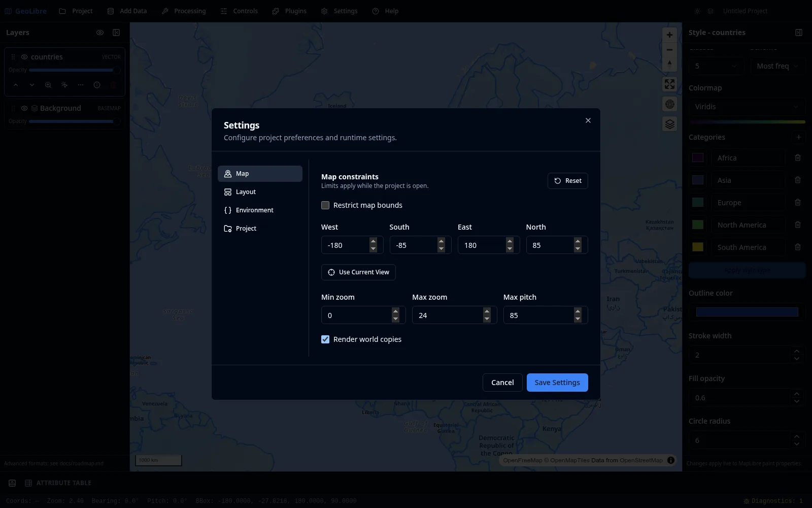
Task: Add a category with plus button
Action: point(799,137)
